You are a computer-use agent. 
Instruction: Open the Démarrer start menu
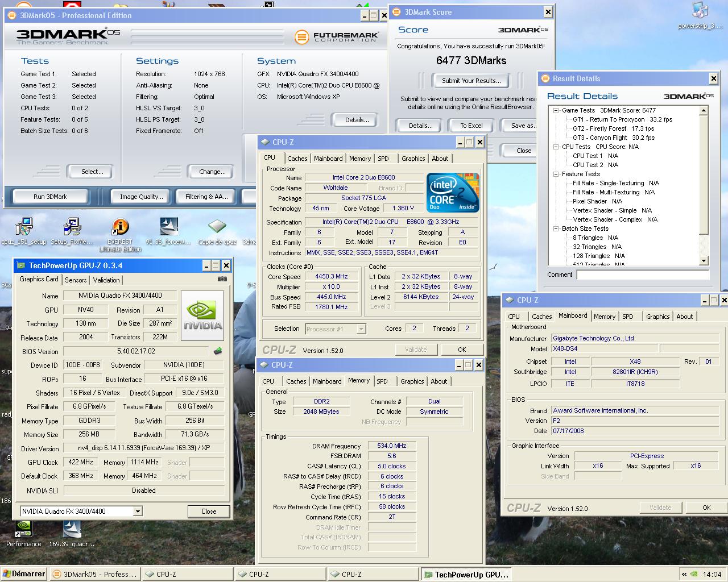24,574
